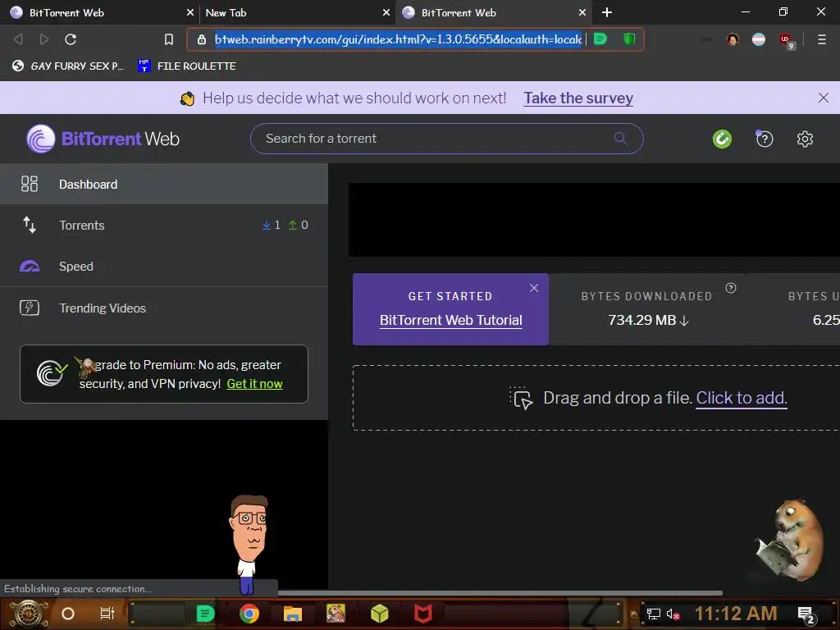Click the browser forward arrow
Screen dimensions: 840x630
(44, 39)
